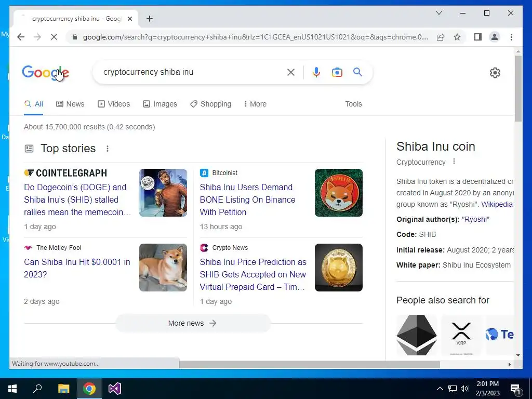532x399 pixels.
Task: Open search Tools options
Action: tap(353, 104)
